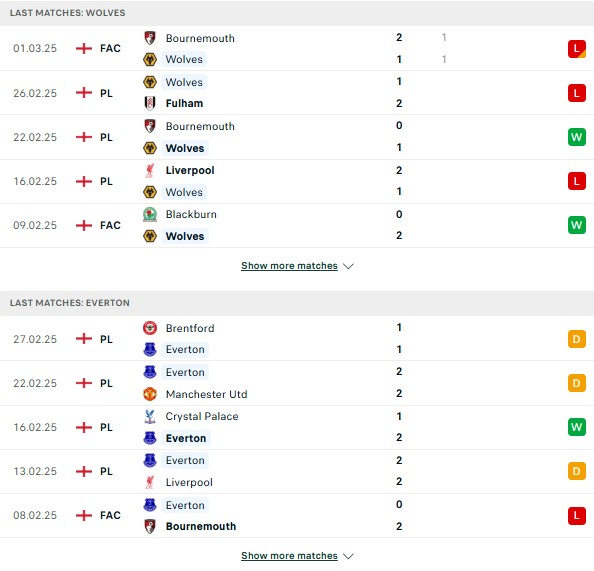
Task: Expand Show more matches under Wolves
Action: pyautogui.click(x=289, y=266)
